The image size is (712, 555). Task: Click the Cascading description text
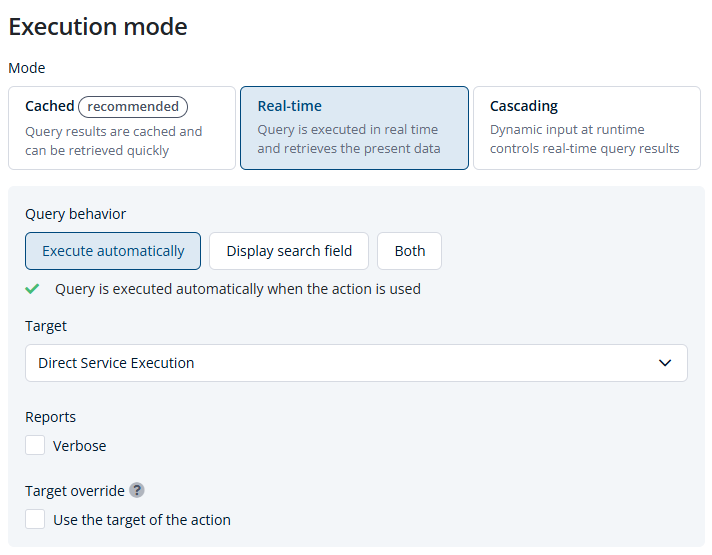(x=584, y=139)
